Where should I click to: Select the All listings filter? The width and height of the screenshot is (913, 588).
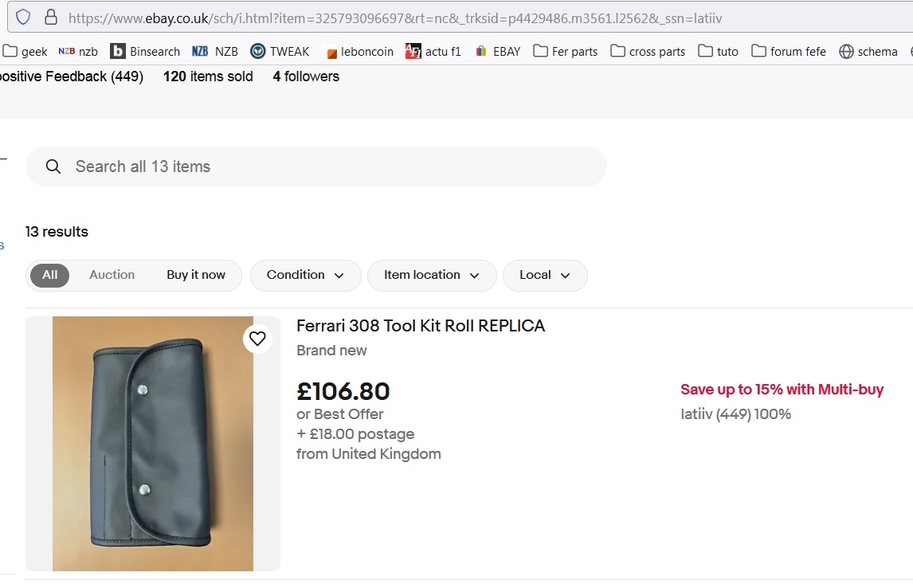[49, 275]
